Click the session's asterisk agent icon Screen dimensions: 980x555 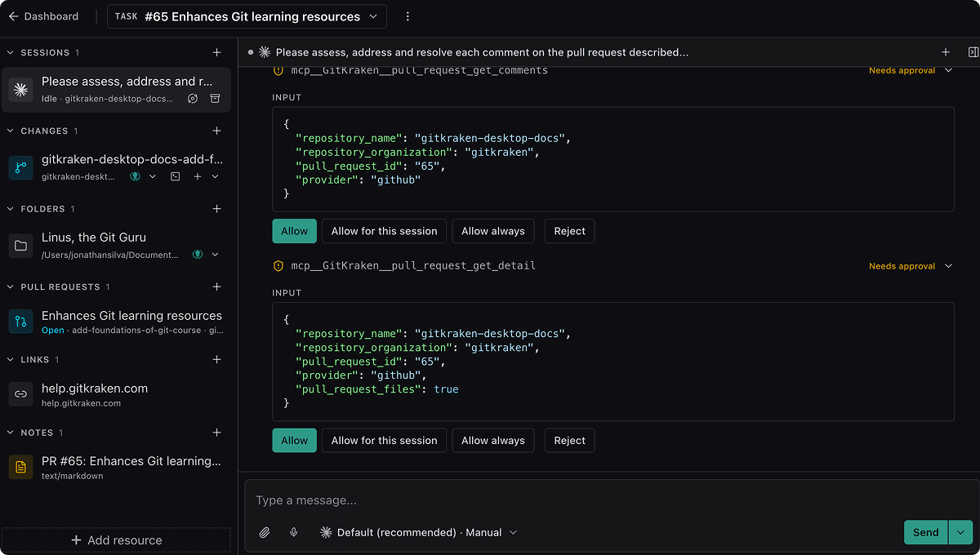pyautogui.click(x=20, y=89)
